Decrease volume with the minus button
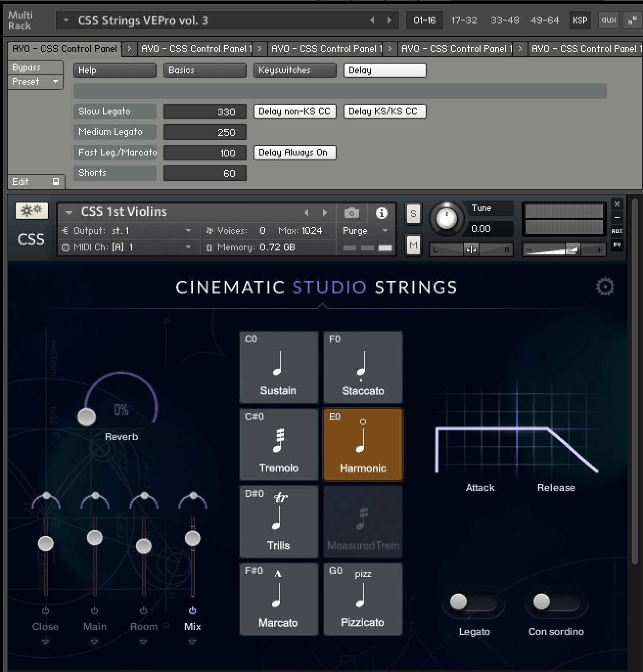Screen dimensions: 643x672 [x=528, y=250]
